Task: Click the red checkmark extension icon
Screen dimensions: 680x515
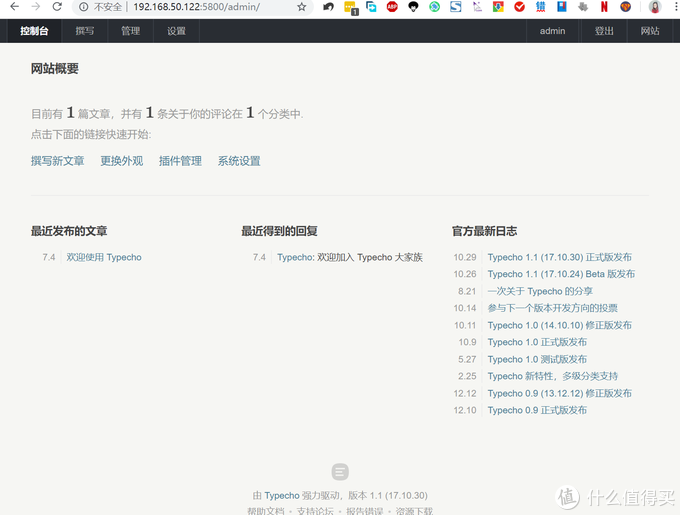Action: click(520, 7)
